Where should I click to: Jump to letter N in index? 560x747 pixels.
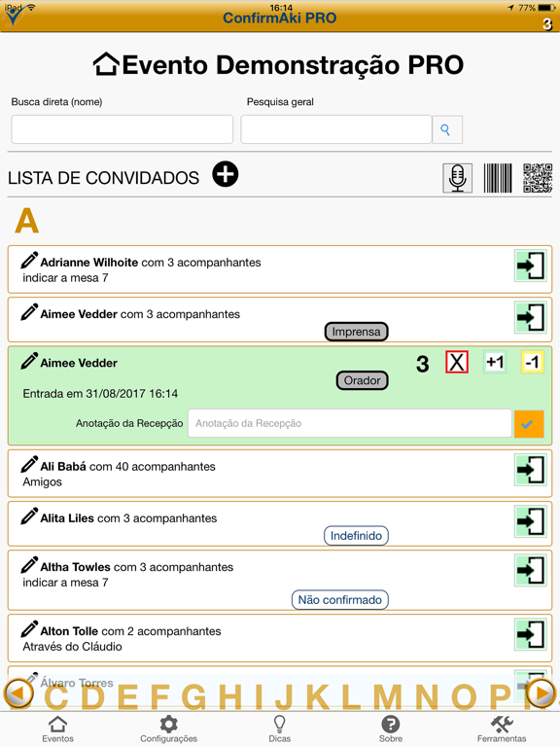click(427, 697)
